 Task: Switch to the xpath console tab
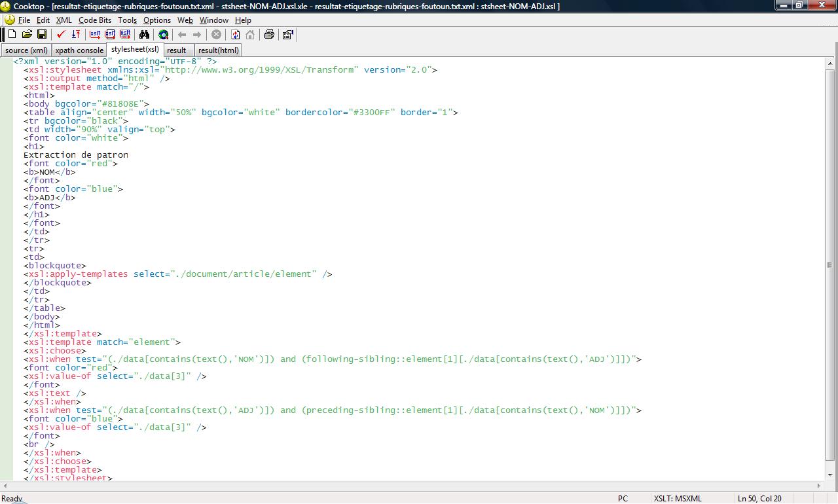click(x=79, y=50)
